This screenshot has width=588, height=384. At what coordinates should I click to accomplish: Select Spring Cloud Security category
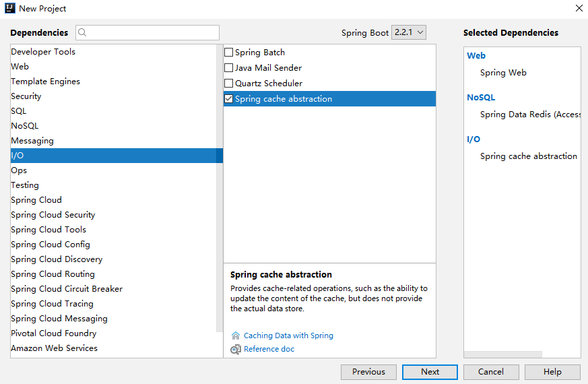pyautogui.click(x=113, y=214)
